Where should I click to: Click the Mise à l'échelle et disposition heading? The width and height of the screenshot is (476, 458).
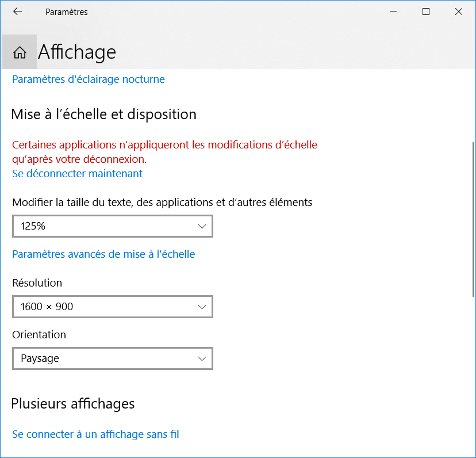pos(103,114)
